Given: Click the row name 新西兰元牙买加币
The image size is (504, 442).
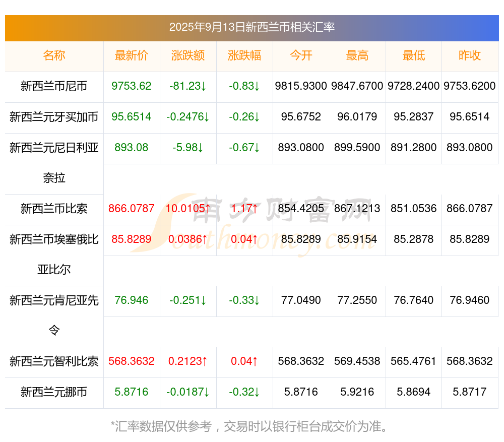Looking at the screenshot, I should 54,117.
